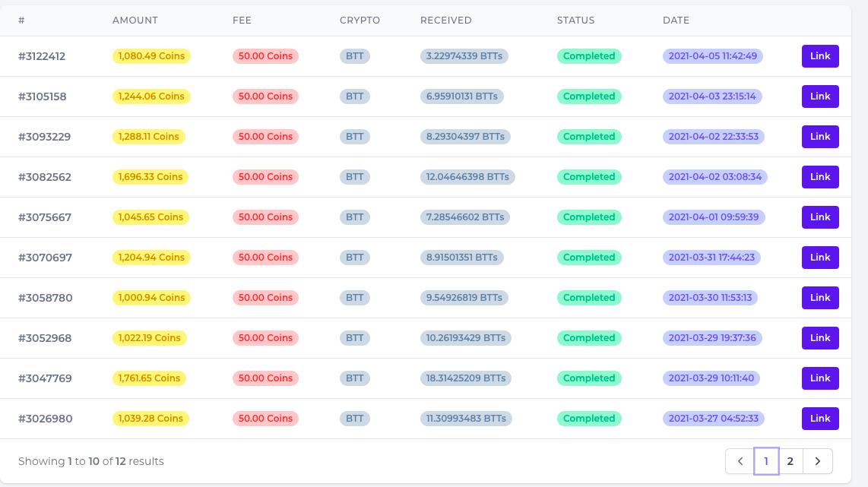Select pagination page 1
Image resolution: width=868 pixels, height=487 pixels.
pyautogui.click(x=766, y=461)
